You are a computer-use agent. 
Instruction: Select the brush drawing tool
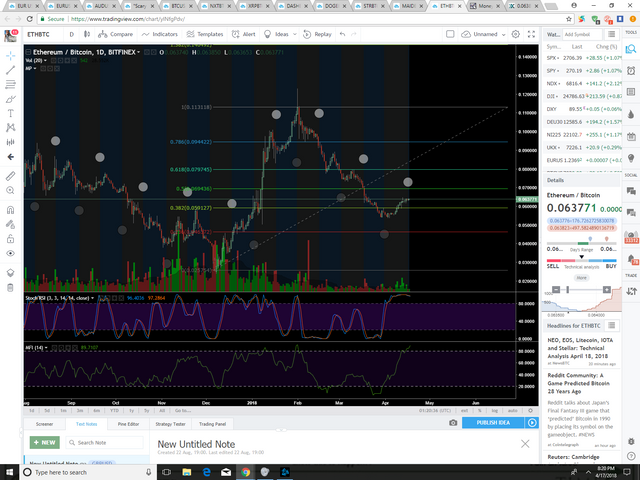(x=11, y=99)
